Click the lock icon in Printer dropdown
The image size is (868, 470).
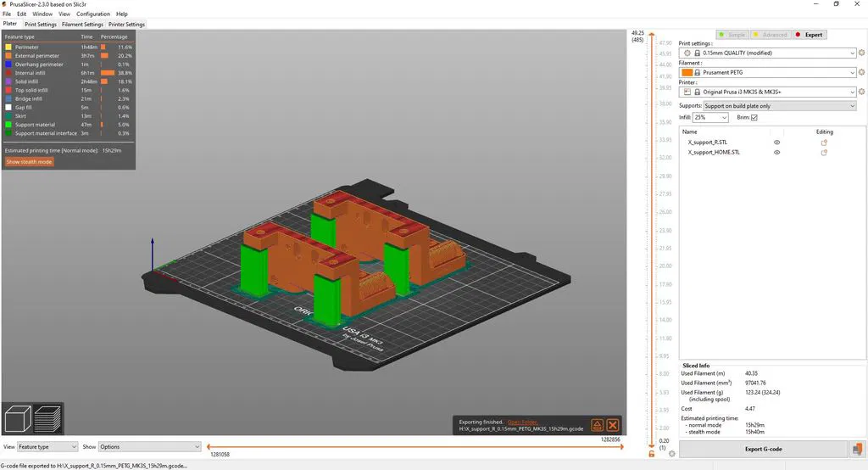tap(697, 92)
